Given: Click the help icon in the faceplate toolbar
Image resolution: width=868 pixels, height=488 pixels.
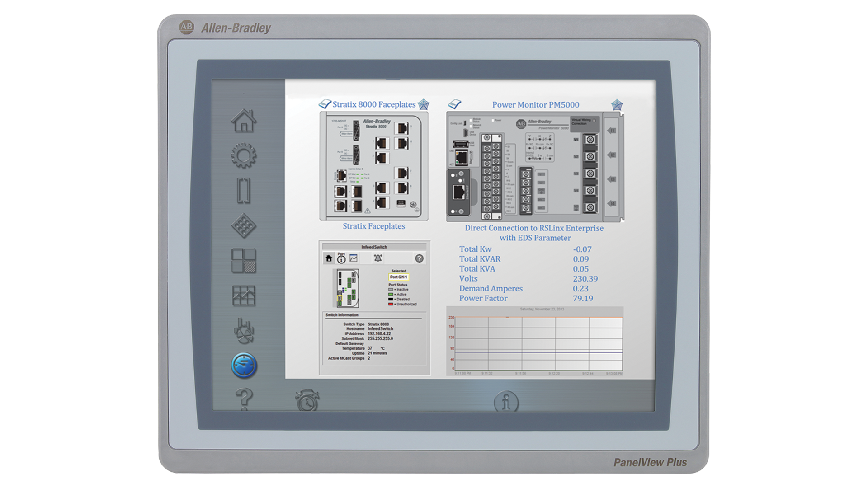Looking at the screenshot, I should coord(420,258).
